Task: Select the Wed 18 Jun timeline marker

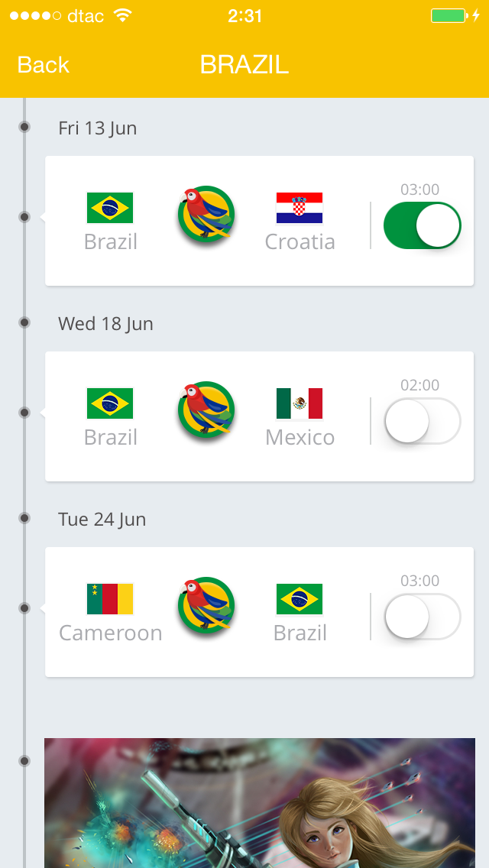Action: [x=24, y=322]
